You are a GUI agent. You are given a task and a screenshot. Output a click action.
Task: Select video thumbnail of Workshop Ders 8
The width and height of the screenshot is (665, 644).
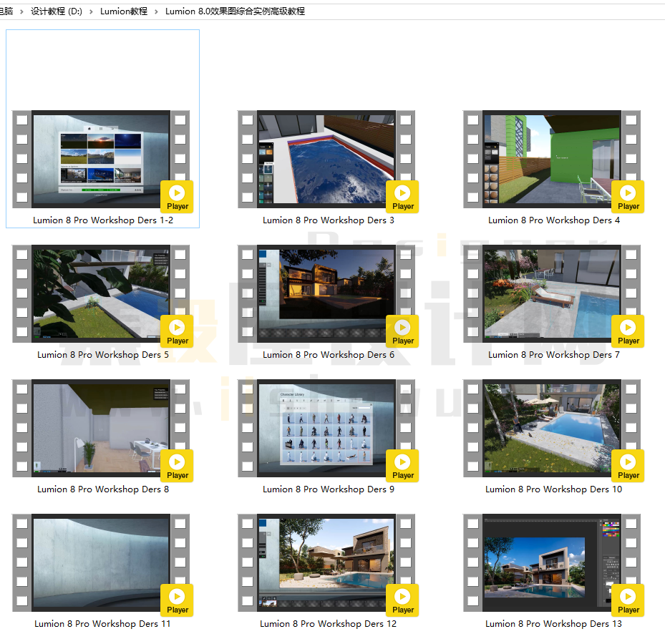pos(101,428)
